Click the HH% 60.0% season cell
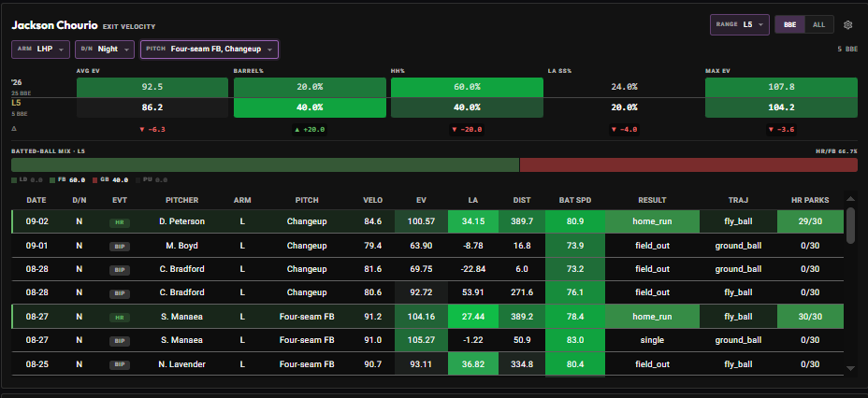 point(468,87)
